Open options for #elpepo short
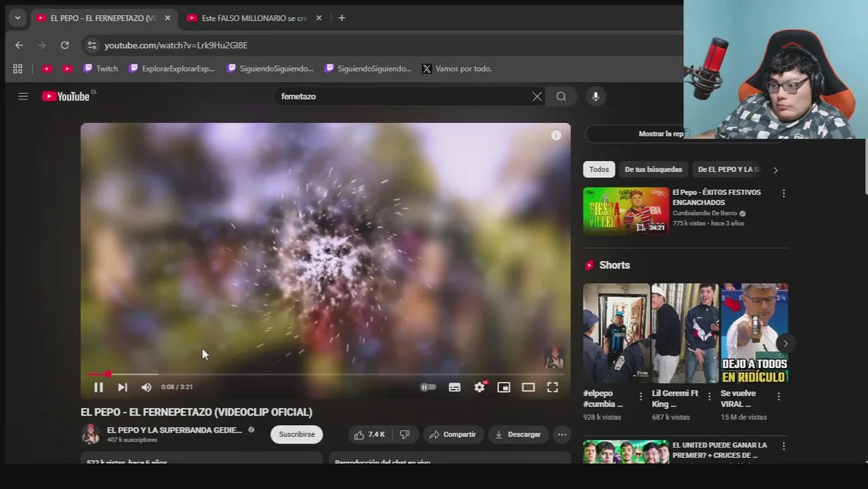The image size is (868, 489). [640, 397]
